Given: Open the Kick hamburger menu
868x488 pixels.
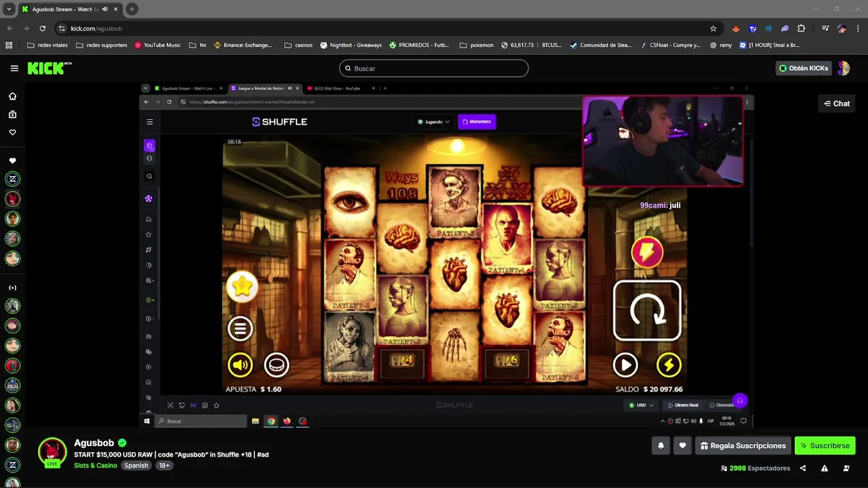Looking at the screenshot, I should tap(14, 68).
